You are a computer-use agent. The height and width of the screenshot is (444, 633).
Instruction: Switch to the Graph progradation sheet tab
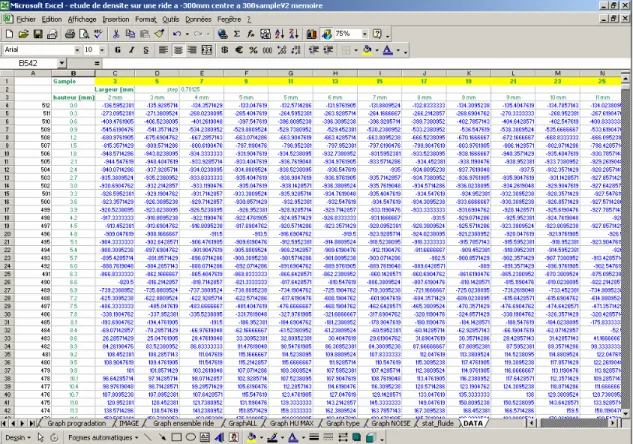pos(76,423)
